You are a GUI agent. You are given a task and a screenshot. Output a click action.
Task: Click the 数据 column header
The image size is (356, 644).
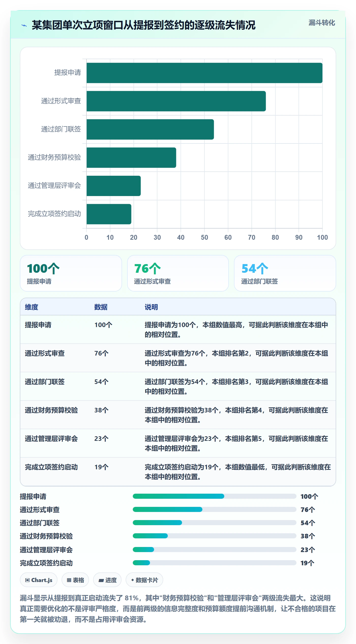pyautogui.click(x=101, y=307)
